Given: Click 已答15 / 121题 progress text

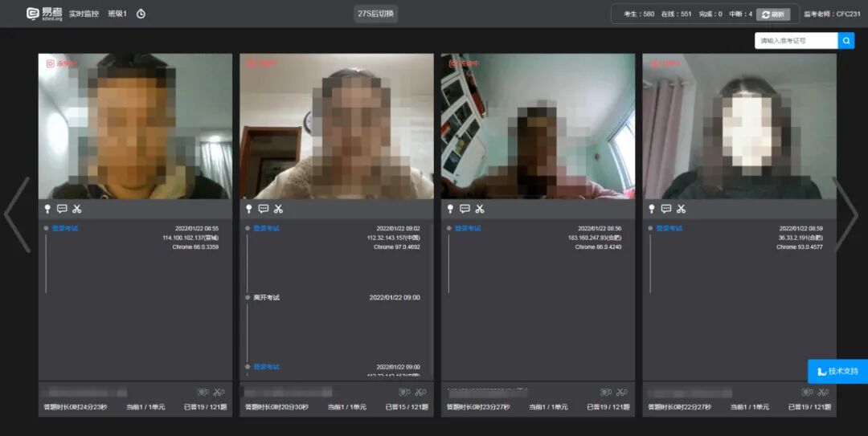Looking at the screenshot, I should coord(407,406).
